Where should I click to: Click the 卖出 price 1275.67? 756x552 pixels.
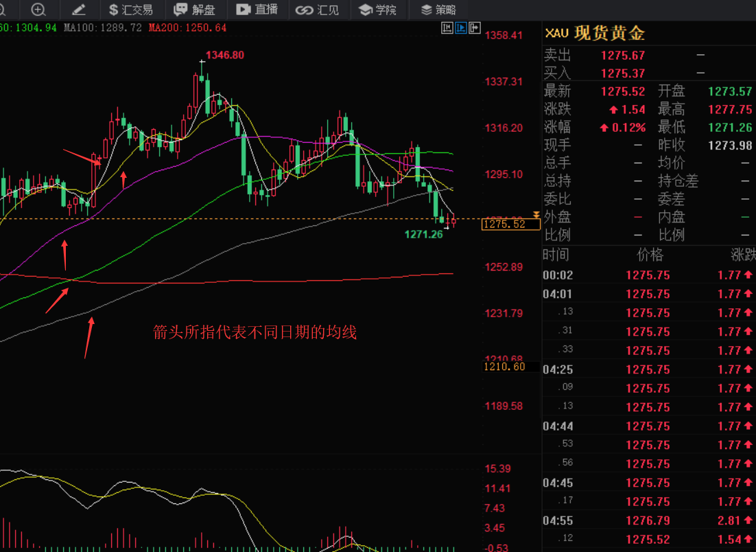point(622,56)
